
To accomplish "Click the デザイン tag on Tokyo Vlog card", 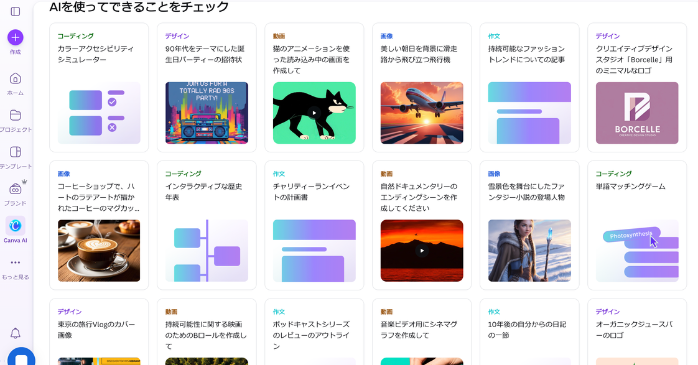I will [x=69, y=312].
